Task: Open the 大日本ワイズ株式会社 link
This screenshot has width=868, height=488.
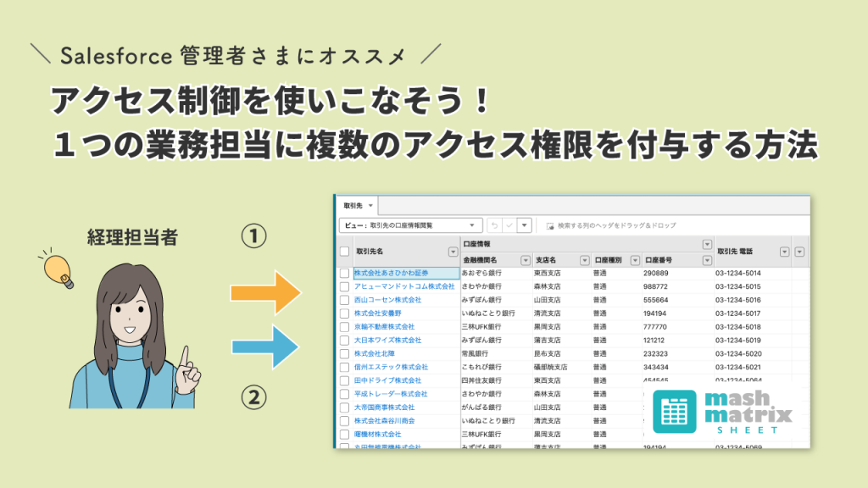Action: (387, 341)
